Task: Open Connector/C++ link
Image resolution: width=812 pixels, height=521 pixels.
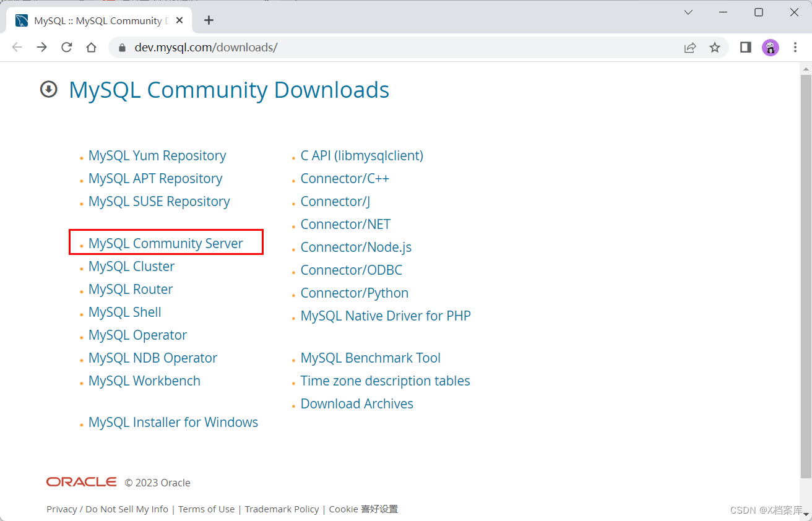Action: tap(345, 178)
